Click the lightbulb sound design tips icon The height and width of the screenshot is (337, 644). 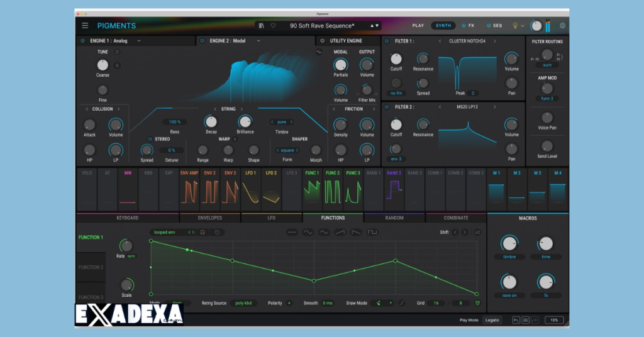pyautogui.click(x=515, y=25)
